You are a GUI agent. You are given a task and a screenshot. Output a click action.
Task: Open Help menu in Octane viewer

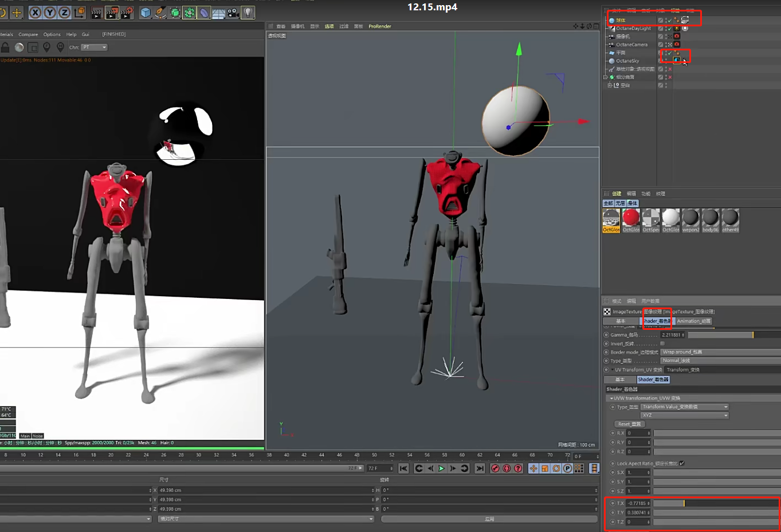71,34
